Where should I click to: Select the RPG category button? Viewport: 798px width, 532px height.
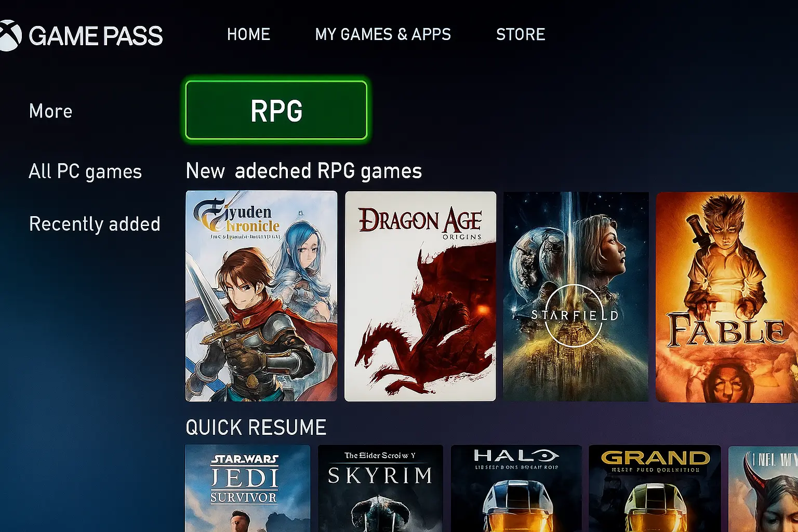point(276,110)
